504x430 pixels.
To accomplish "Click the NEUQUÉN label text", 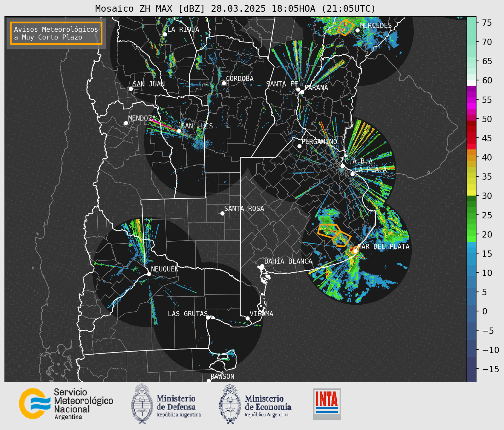I will click(x=165, y=269).
